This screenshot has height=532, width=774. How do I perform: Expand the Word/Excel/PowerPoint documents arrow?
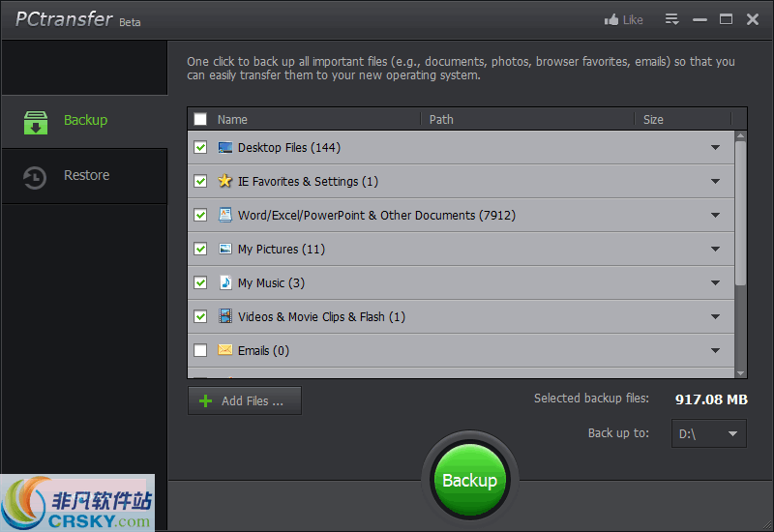(715, 215)
